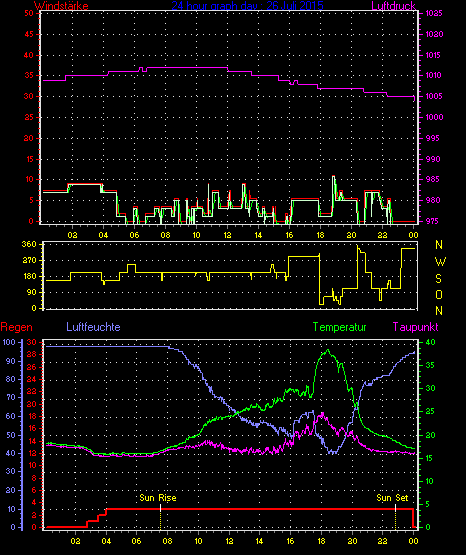466x555 pixels.
Task: Click the 18 hour tick in bottom chart
Action: 321,541
